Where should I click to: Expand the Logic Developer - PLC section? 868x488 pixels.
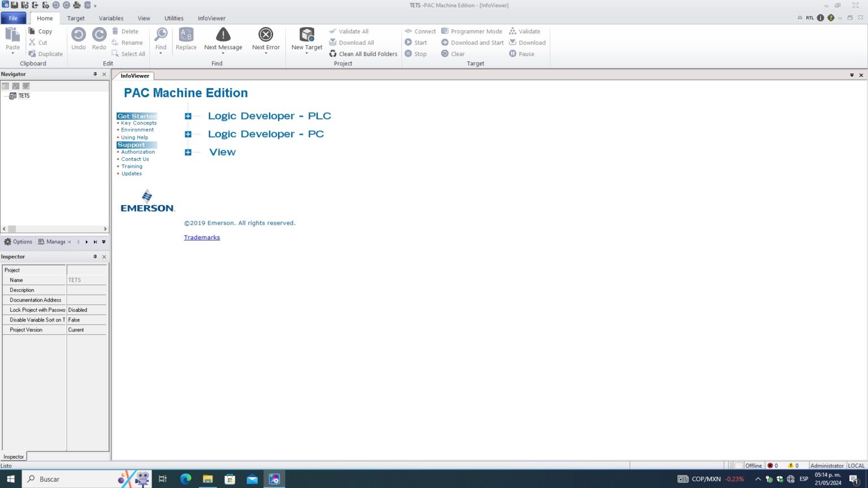coord(188,116)
